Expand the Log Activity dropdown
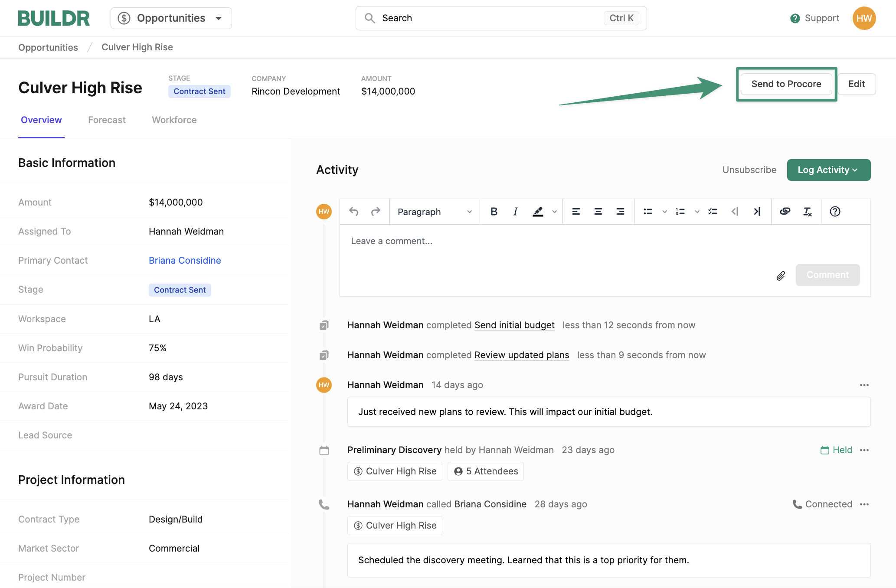 (828, 170)
